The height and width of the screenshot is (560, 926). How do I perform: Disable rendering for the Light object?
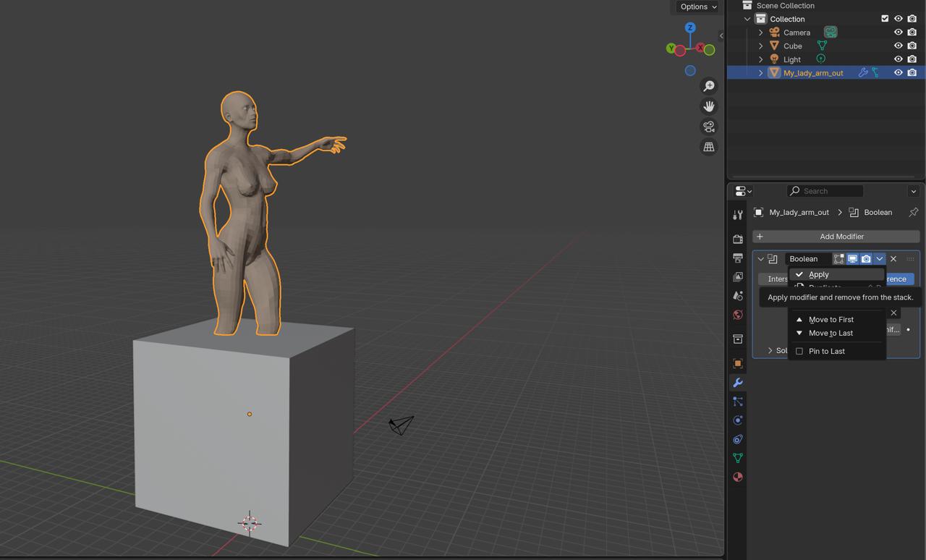(x=912, y=59)
